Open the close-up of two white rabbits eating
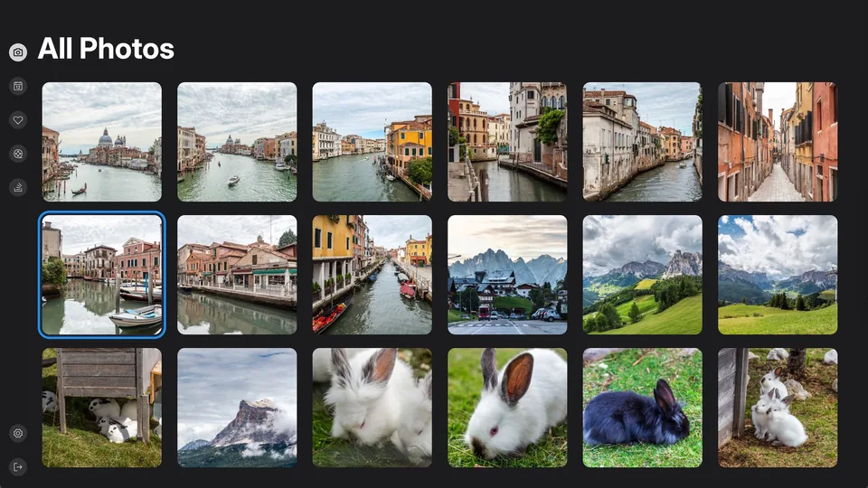The image size is (868, 488). [x=372, y=408]
